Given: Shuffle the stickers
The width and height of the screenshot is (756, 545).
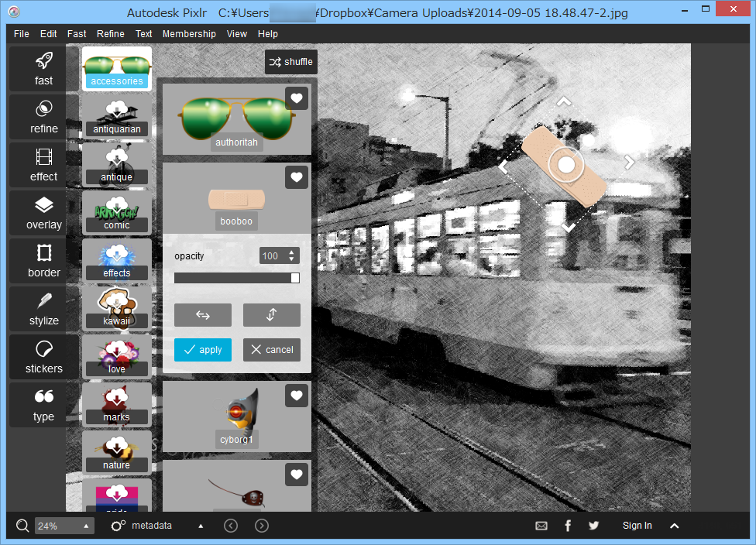Looking at the screenshot, I should [290, 62].
